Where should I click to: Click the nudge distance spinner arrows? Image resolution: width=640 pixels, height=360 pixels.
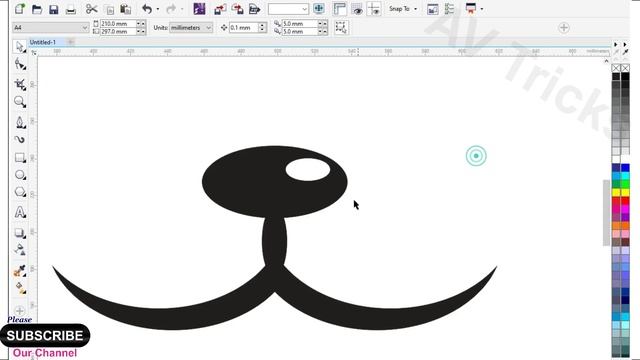tap(262, 28)
